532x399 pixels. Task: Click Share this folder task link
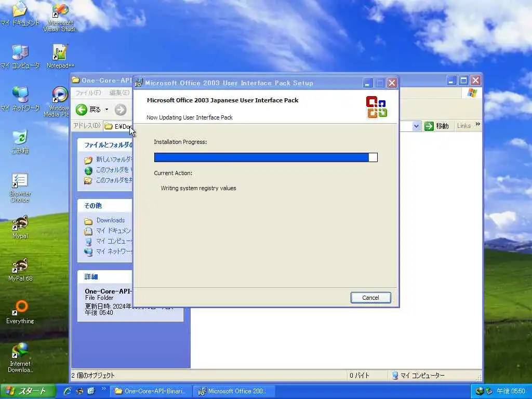[x=109, y=180]
